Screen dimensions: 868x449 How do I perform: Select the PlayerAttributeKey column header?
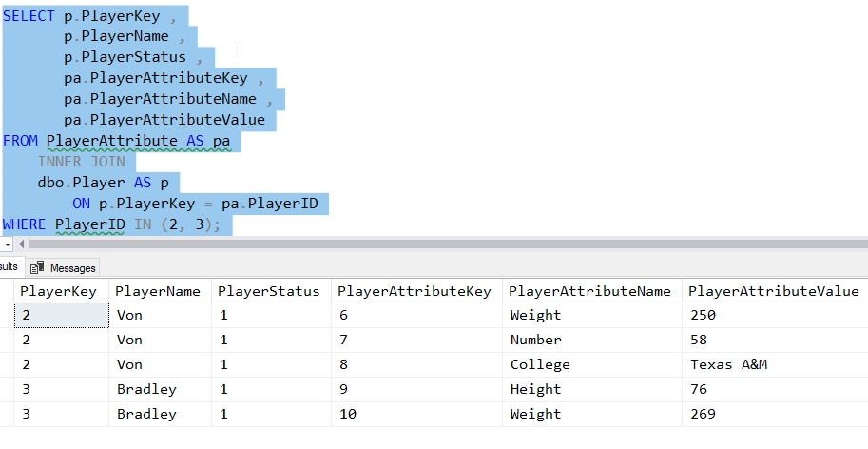tap(416, 291)
